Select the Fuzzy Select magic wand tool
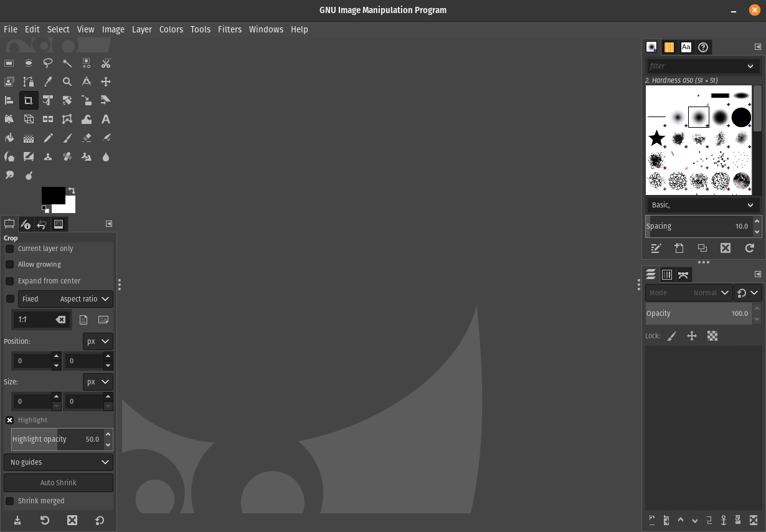766x532 pixels. 67,63
